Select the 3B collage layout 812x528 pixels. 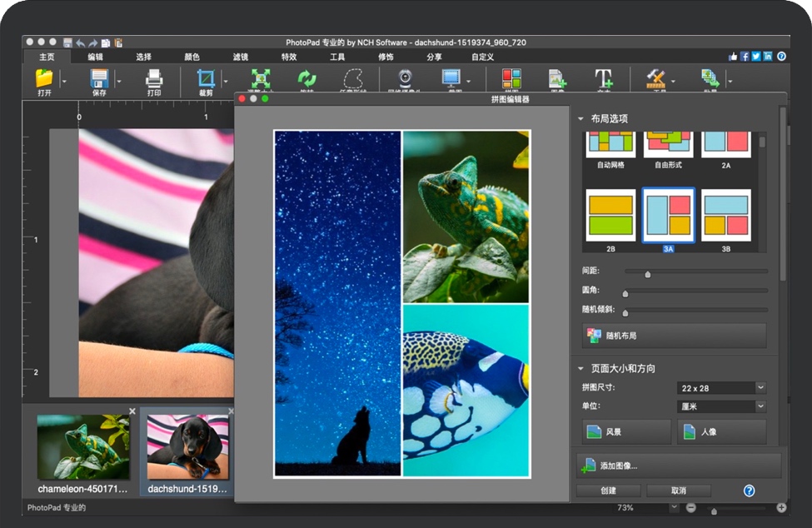click(725, 215)
